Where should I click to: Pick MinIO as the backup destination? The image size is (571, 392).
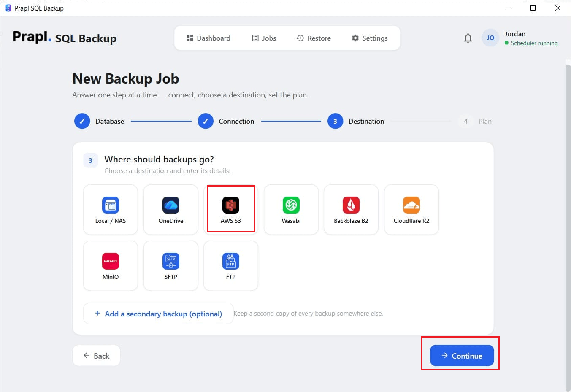point(111,266)
